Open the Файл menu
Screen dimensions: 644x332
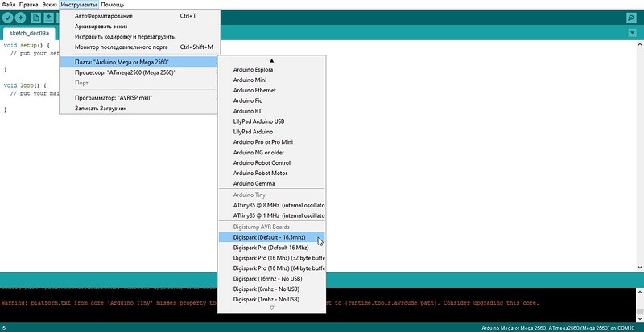pos(9,5)
